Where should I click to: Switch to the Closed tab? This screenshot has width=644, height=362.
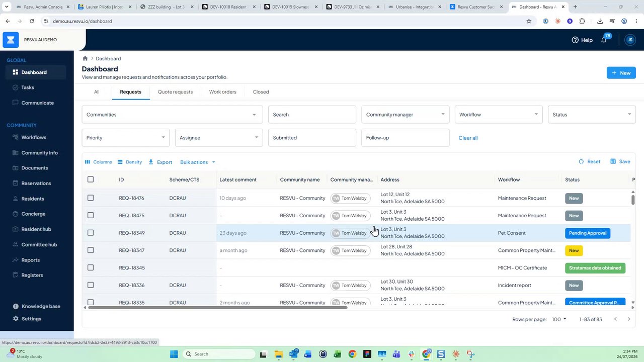[x=261, y=92]
